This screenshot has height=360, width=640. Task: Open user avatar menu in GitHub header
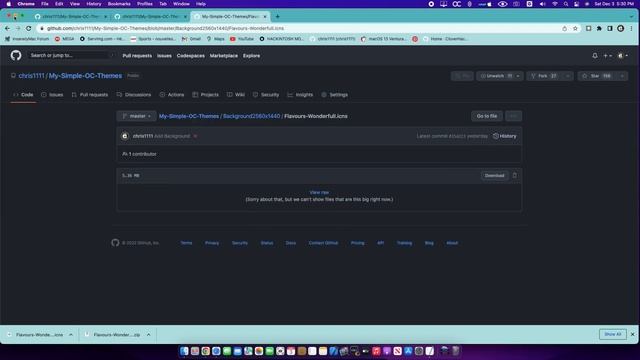[x=623, y=56]
